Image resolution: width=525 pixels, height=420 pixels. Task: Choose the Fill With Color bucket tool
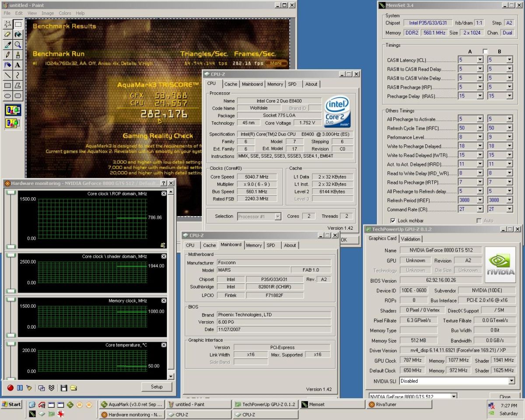tap(18, 34)
